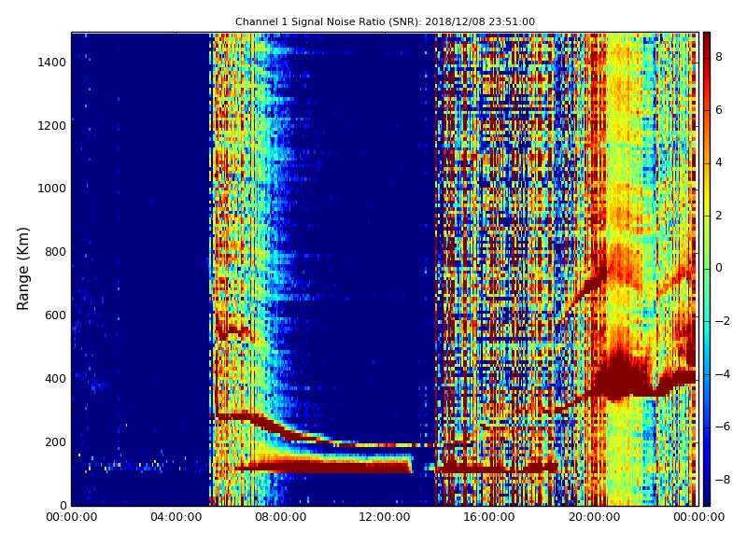Click the y-axis tick label 200

[55, 441]
